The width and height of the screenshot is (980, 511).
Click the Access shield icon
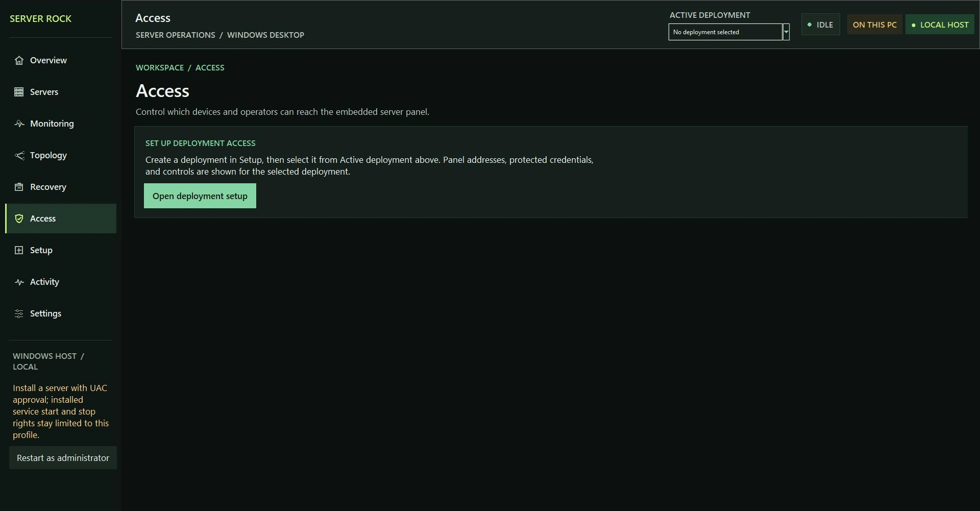click(19, 218)
